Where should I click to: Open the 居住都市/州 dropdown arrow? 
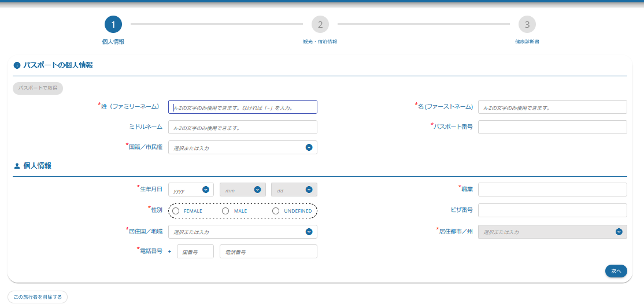619,232
